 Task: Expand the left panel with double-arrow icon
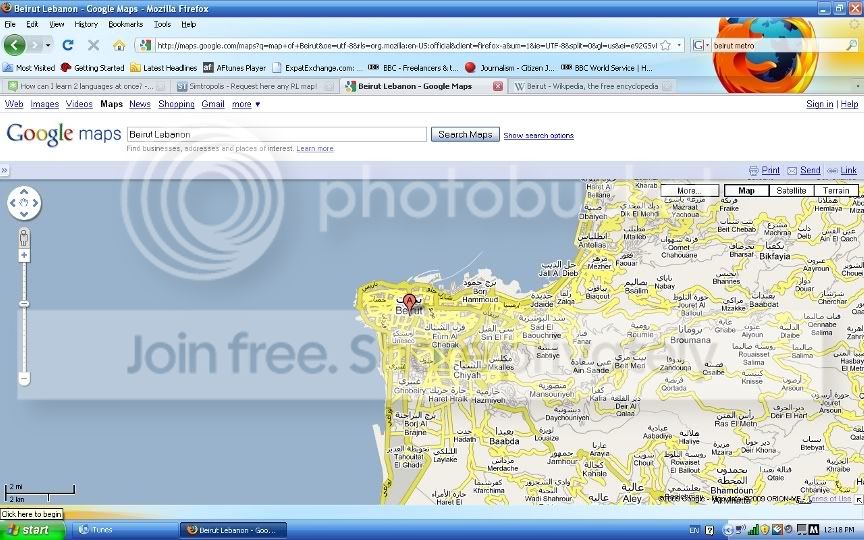(x=4, y=170)
